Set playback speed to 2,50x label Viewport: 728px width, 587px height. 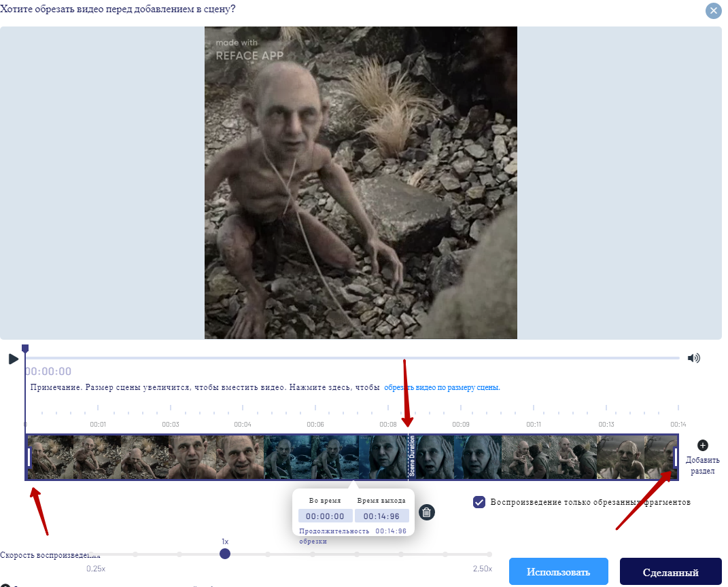point(483,569)
